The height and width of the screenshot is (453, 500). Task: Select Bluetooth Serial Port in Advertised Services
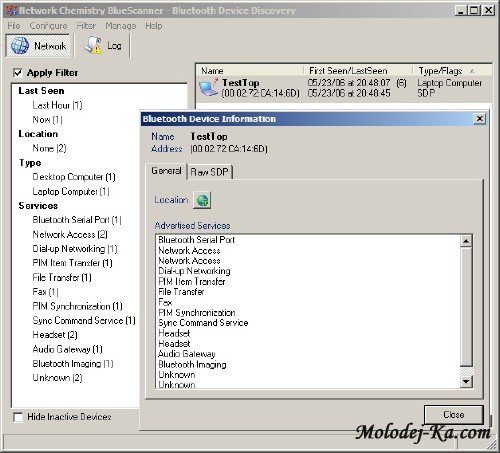[x=197, y=240]
